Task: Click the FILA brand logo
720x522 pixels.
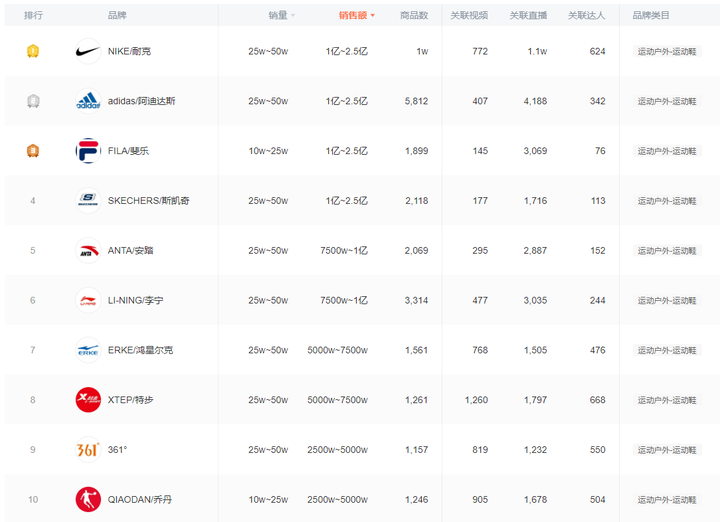Action: click(88, 151)
